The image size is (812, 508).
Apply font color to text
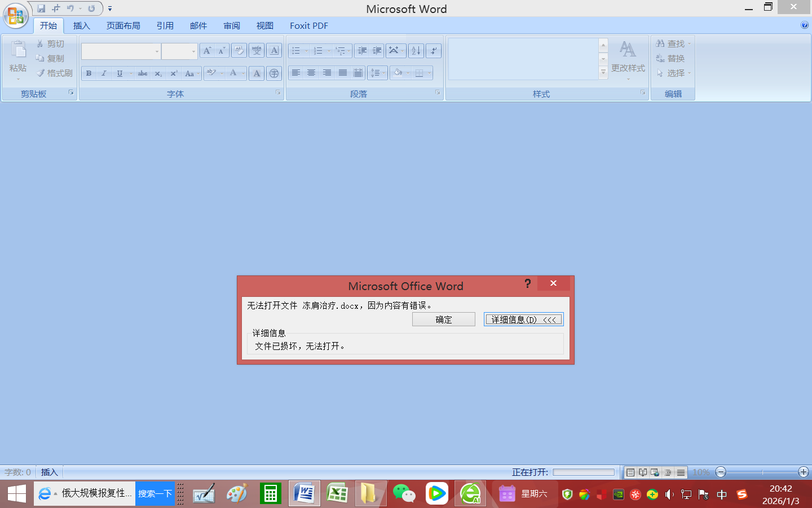233,73
